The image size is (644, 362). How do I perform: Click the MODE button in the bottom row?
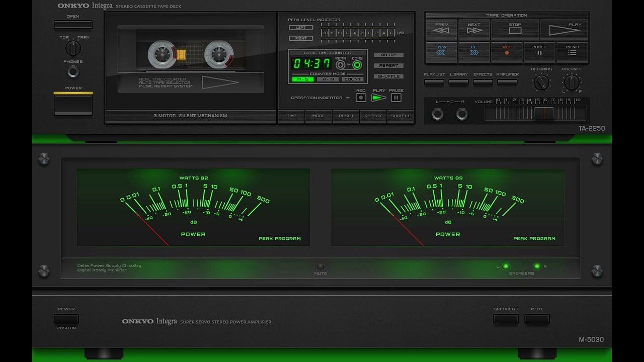coord(318,116)
